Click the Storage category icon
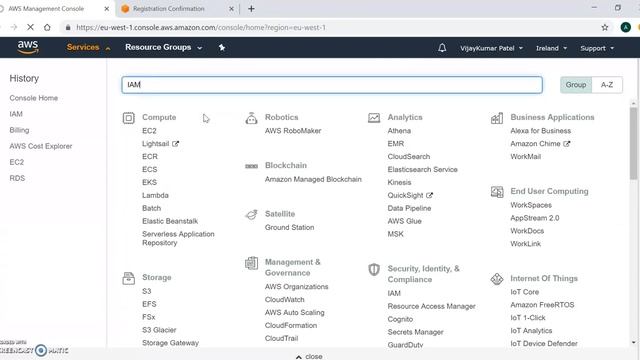The image size is (640, 360). point(129,278)
